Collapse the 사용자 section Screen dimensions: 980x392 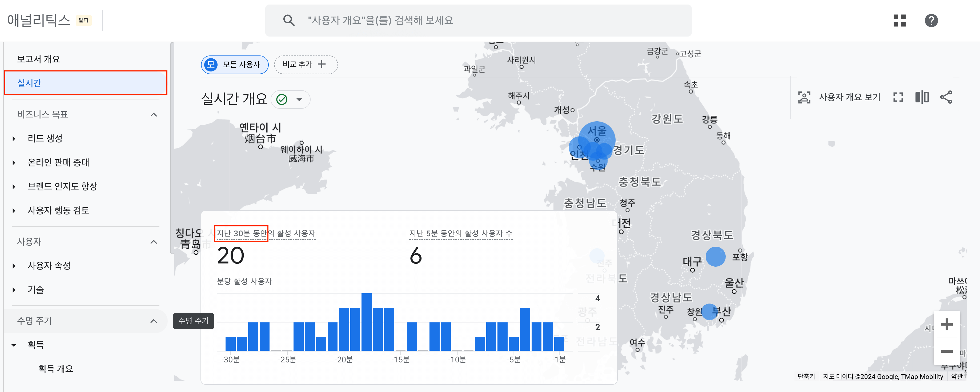pyautogui.click(x=154, y=242)
